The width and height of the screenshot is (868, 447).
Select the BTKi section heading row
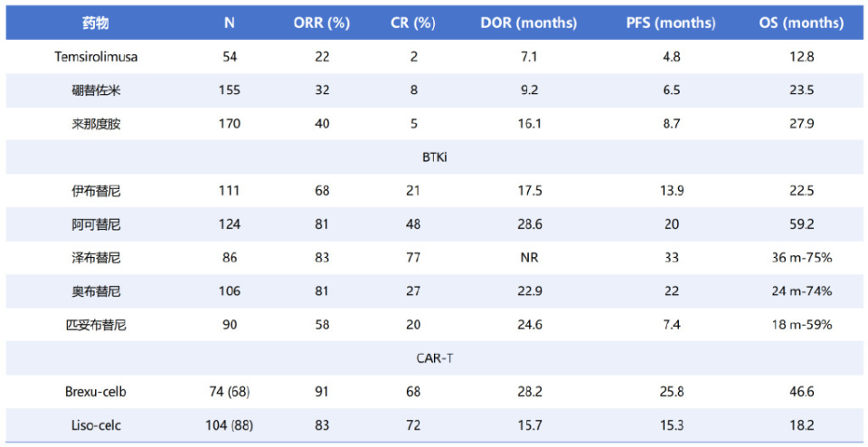point(434,157)
